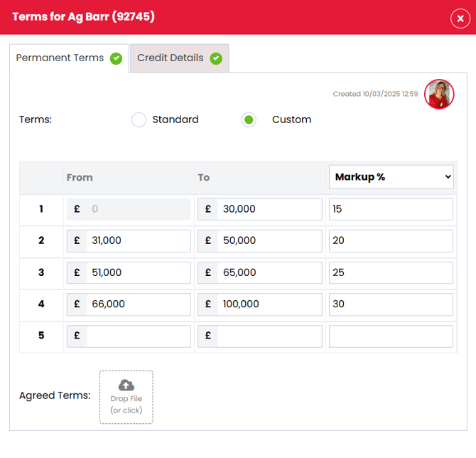
Task: Edit the row 2 To field 50,000
Action: tap(260, 240)
